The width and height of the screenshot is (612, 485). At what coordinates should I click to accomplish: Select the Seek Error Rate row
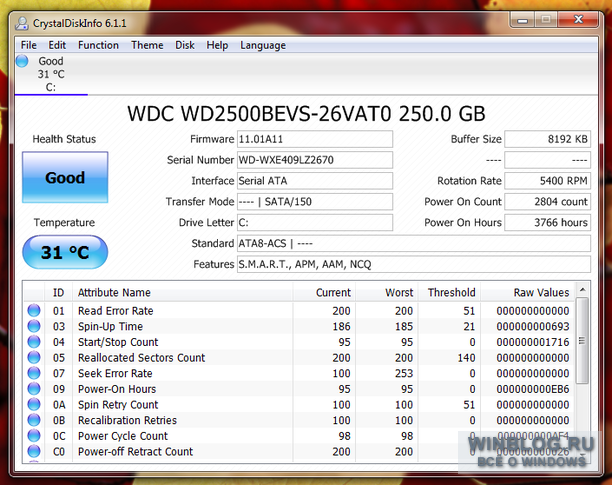pos(299,373)
